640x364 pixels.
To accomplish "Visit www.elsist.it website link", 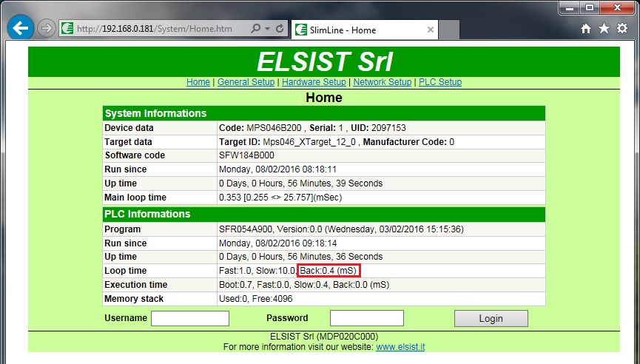I will pyautogui.click(x=400, y=347).
